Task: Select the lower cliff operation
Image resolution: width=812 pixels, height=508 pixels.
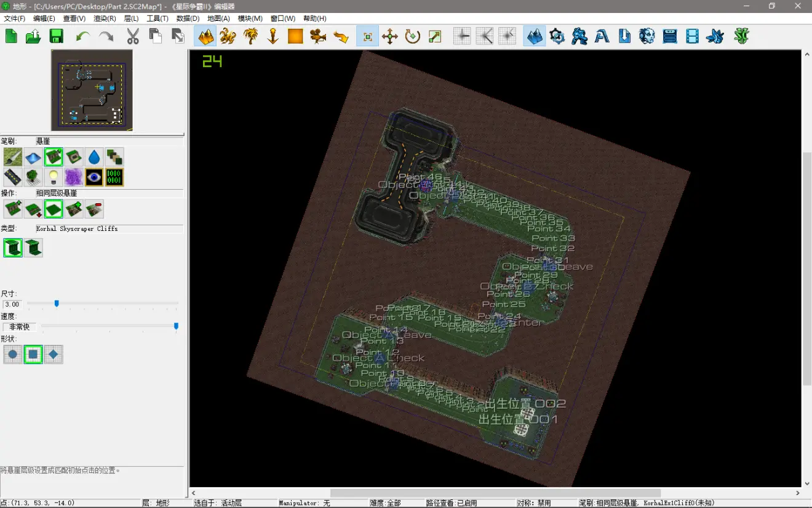Action: pos(33,209)
